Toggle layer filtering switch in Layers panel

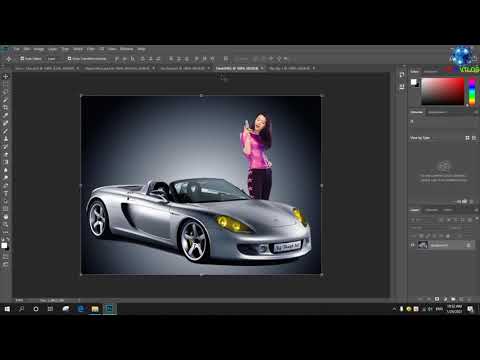[x=476, y=220]
